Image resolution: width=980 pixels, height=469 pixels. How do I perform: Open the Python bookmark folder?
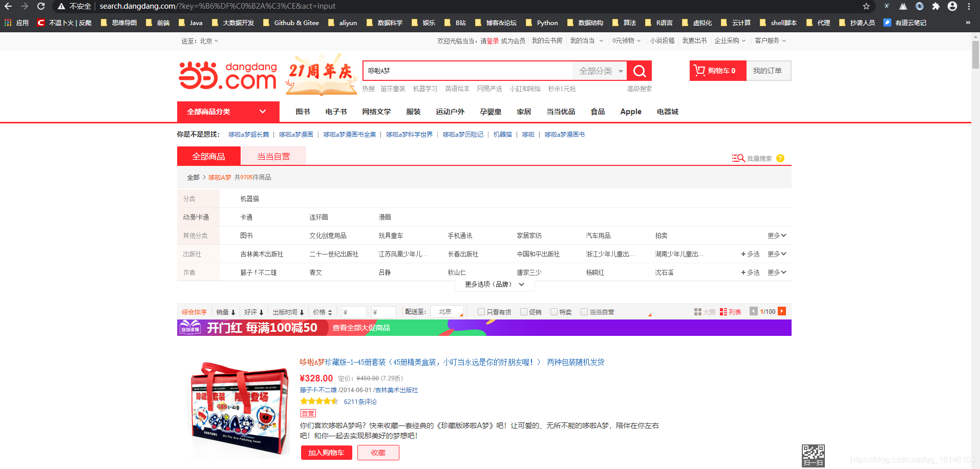pyautogui.click(x=542, y=23)
